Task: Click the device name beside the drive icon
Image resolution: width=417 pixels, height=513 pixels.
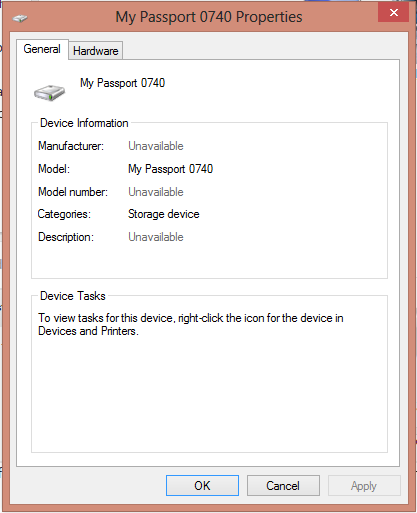Action: (x=122, y=83)
